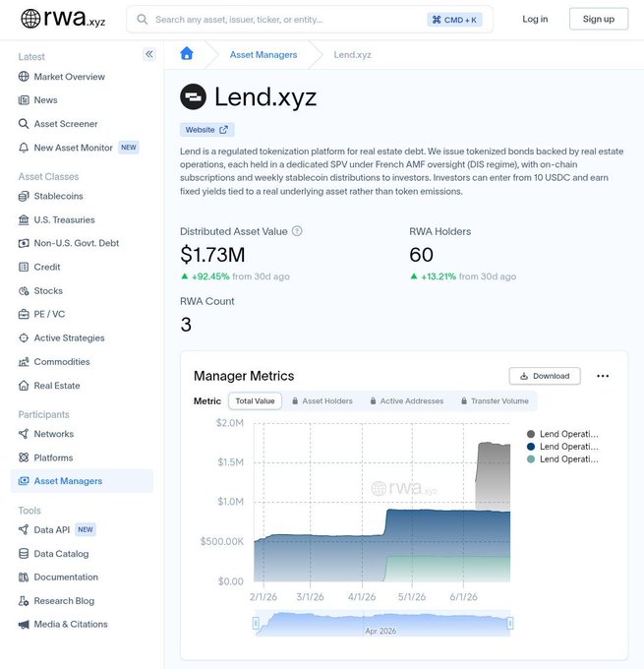Click the NEW badge beside Data API

pos(86,529)
